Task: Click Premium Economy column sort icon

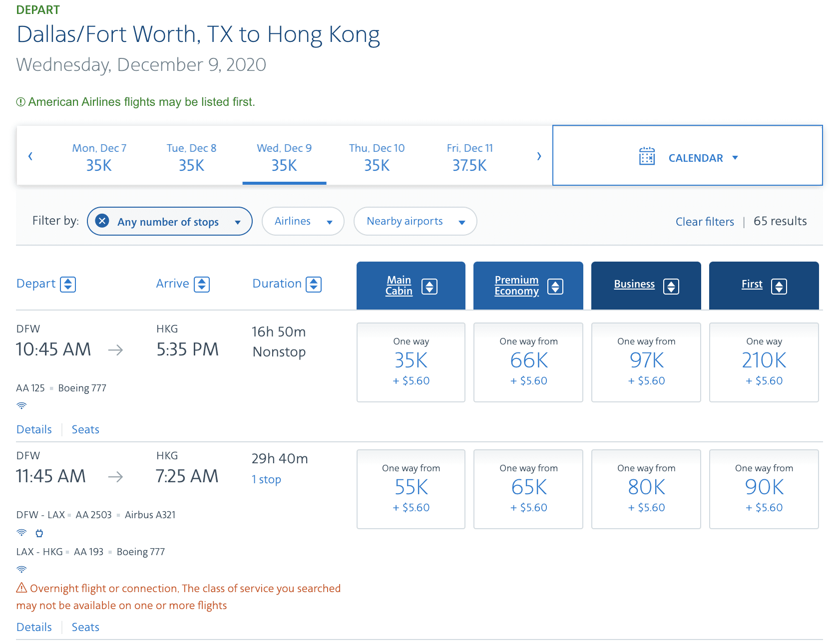Action: click(555, 287)
